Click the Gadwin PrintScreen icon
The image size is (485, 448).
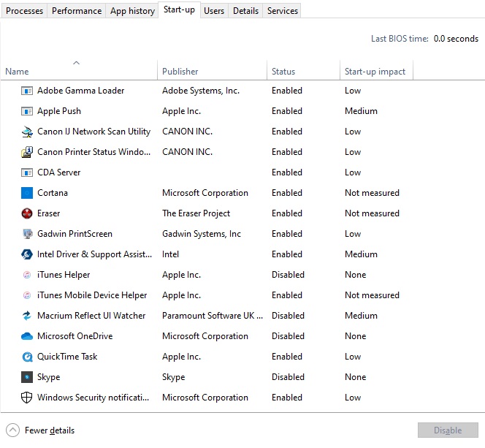27,234
